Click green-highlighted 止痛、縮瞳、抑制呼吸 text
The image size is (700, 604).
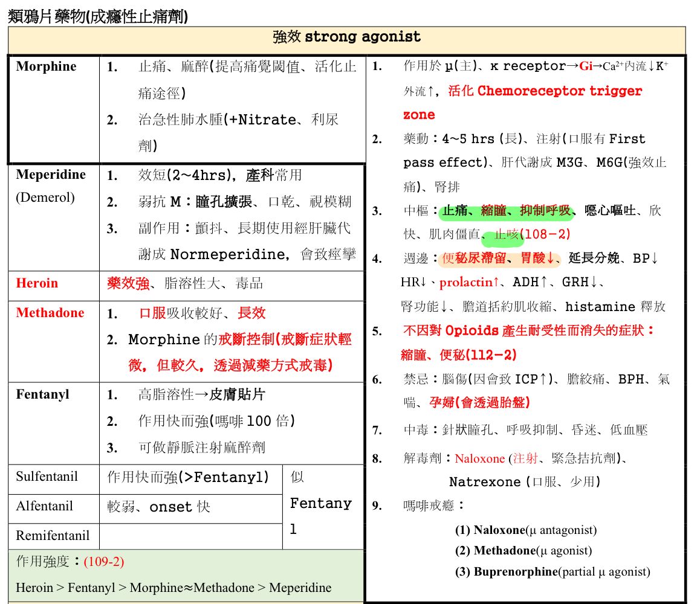507,211
